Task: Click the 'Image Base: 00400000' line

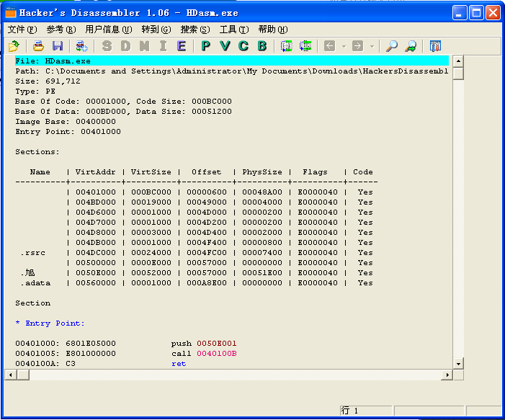Action: click(x=66, y=122)
